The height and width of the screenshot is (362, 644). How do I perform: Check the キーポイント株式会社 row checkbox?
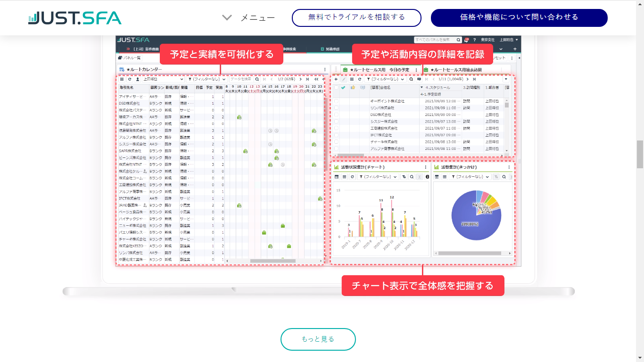click(336, 101)
